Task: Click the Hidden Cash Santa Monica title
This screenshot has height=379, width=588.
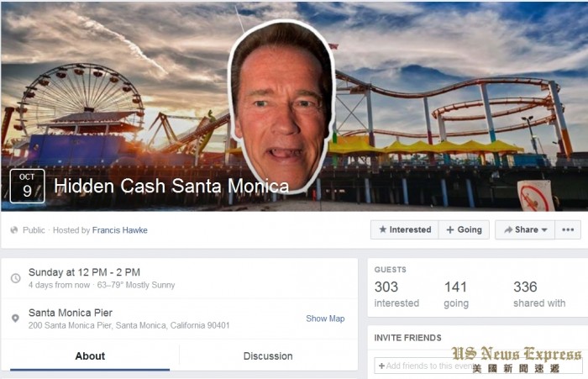Action: [171, 186]
